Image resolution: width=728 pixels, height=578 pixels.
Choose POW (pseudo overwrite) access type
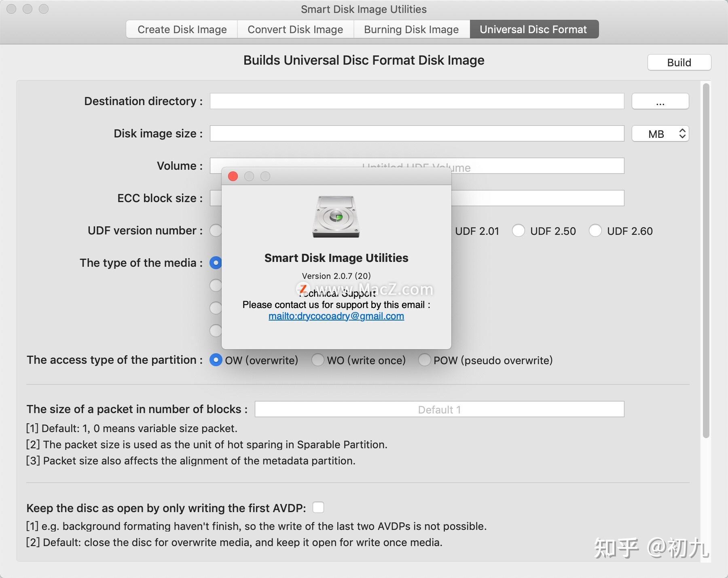point(425,360)
